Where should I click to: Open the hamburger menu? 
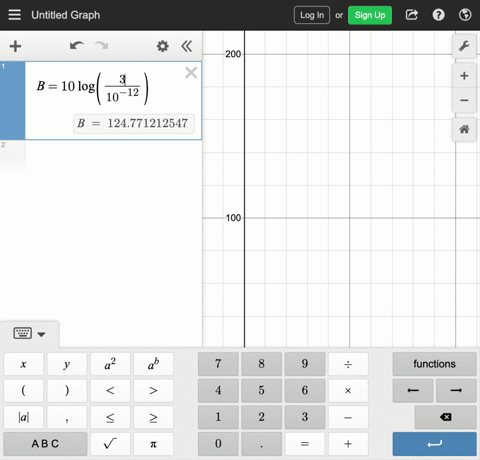coord(14,15)
